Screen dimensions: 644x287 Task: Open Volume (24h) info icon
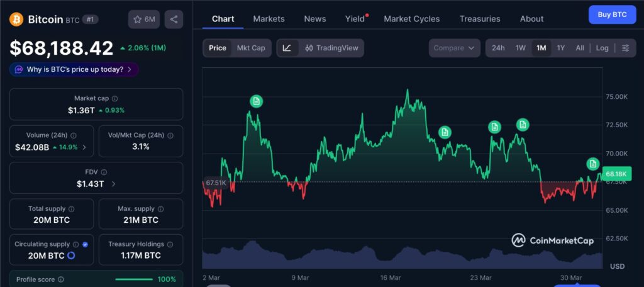pos(74,135)
